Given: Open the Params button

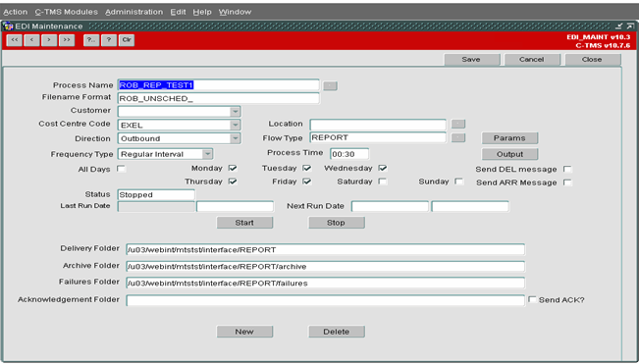Looking at the screenshot, I should coord(509,138).
